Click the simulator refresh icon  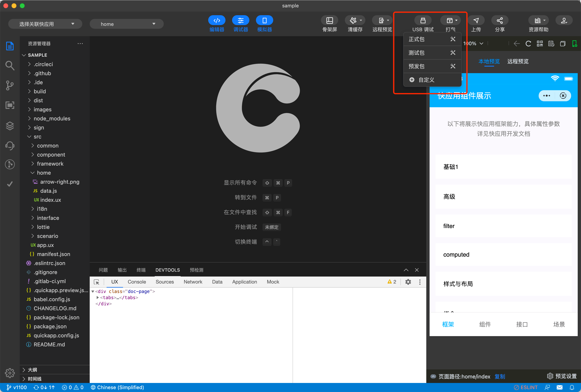528,44
